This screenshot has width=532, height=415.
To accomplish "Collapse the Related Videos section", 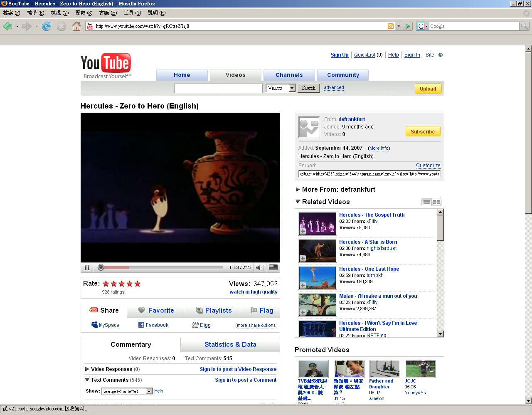I will click(298, 201).
